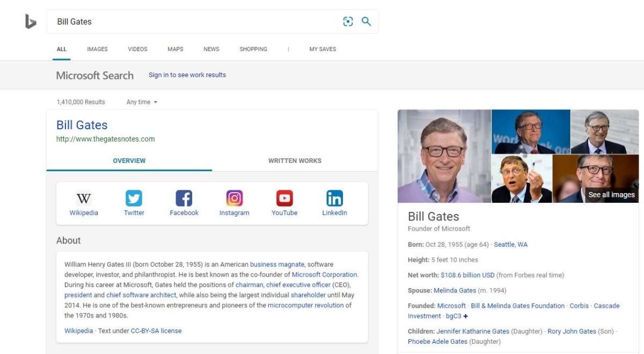Viewport: 644px width, 354px height.
Task: Click the Bing logo icon
Action: [31, 21]
